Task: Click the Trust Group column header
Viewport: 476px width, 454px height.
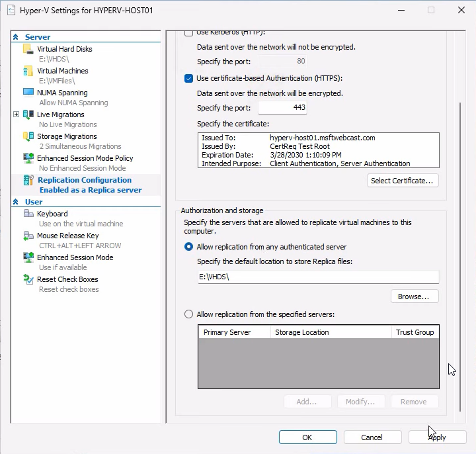Action: click(415, 332)
